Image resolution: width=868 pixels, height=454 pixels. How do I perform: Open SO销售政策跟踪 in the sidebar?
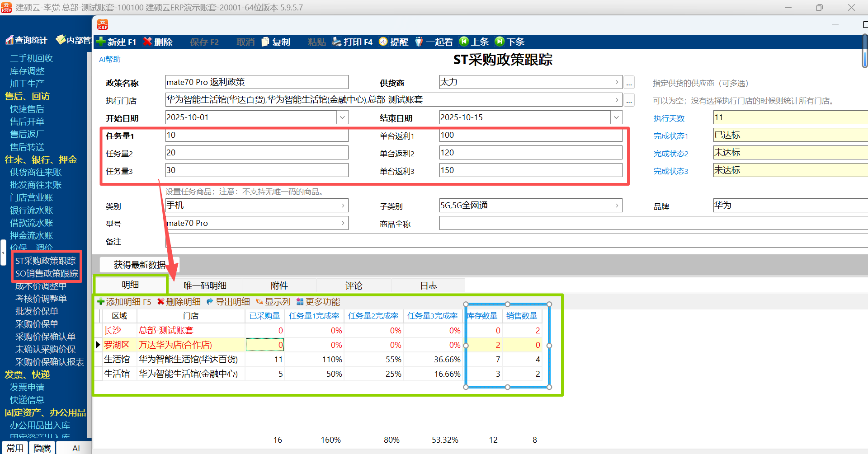pyautogui.click(x=47, y=273)
